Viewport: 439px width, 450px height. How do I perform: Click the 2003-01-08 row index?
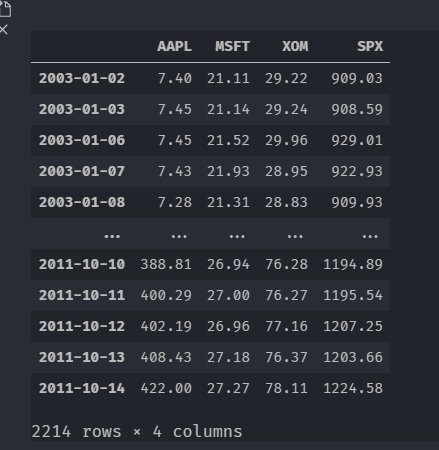(82, 203)
